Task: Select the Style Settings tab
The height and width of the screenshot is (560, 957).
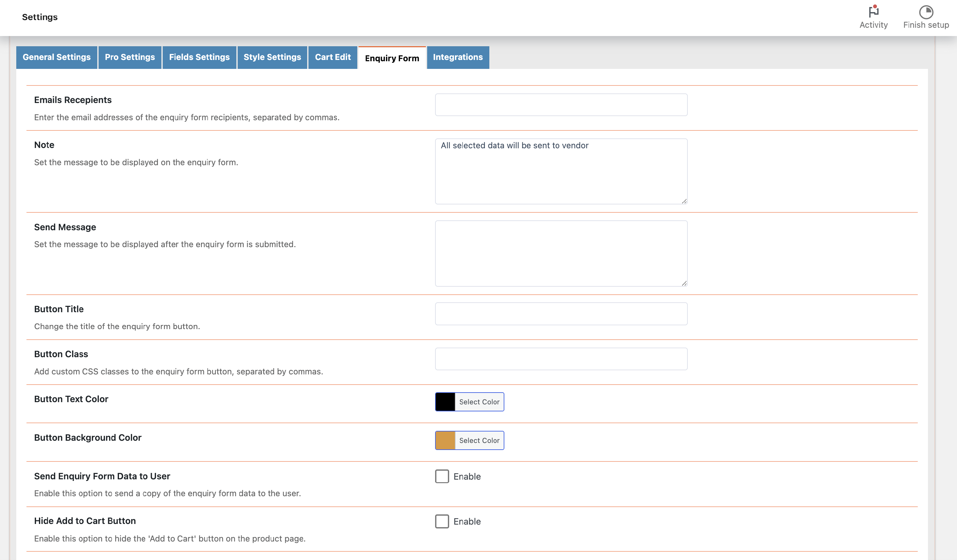Action: (272, 57)
